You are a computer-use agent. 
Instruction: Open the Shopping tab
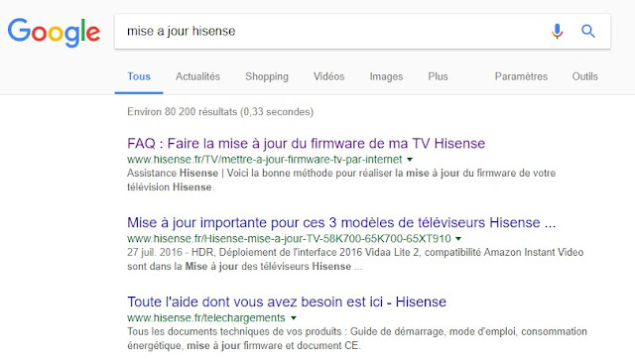pos(267,76)
